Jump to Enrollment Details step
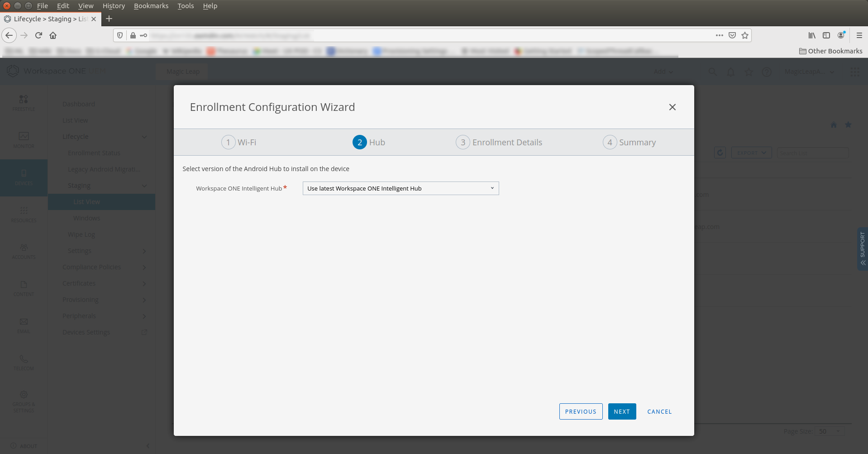 [499, 142]
